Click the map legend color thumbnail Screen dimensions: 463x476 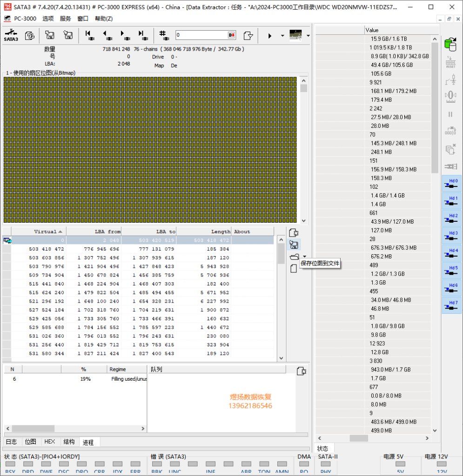coord(295,35)
